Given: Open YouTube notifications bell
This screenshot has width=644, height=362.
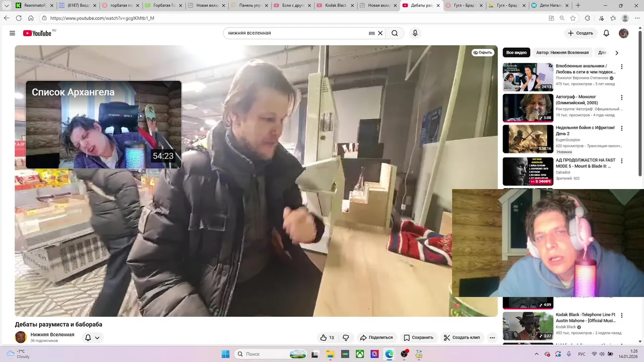Looking at the screenshot, I should coord(606,33).
